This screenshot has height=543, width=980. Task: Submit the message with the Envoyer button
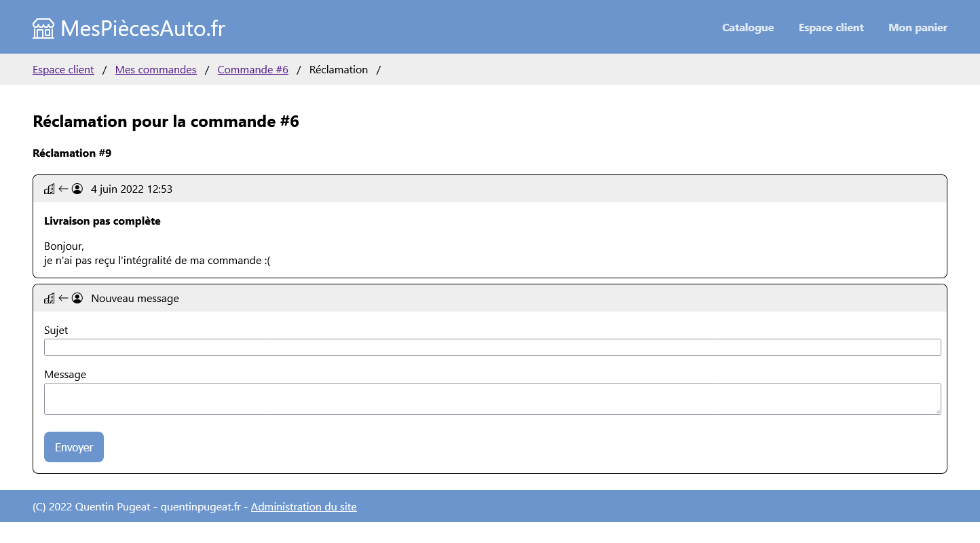tap(74, 447)
